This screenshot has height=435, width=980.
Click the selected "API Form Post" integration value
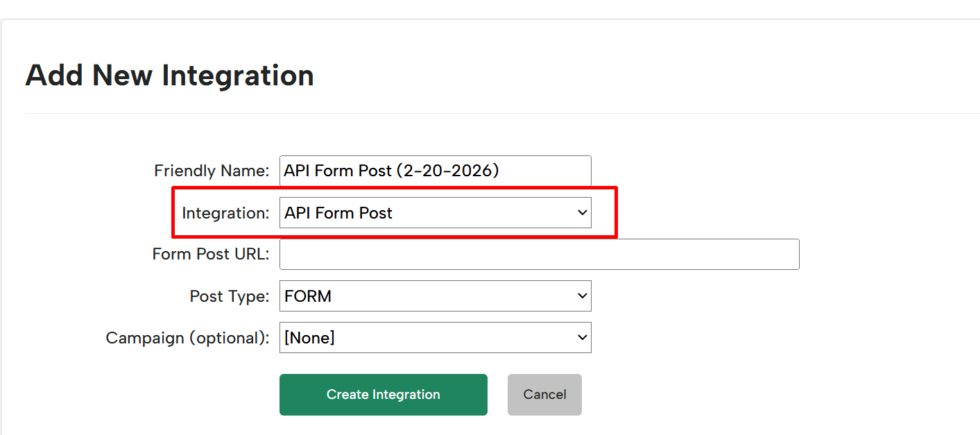[338, 213]
